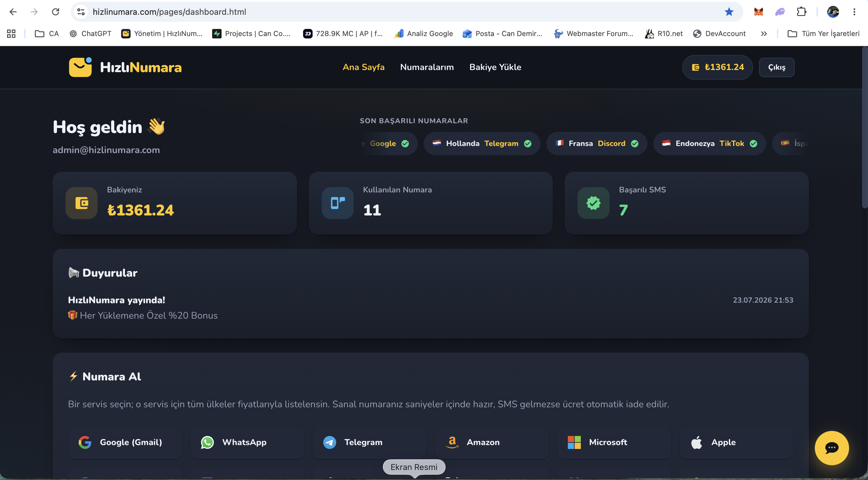Open the purple ghost extension icon
Viewport: 868px width, 480px height.
tap(780, 12)
